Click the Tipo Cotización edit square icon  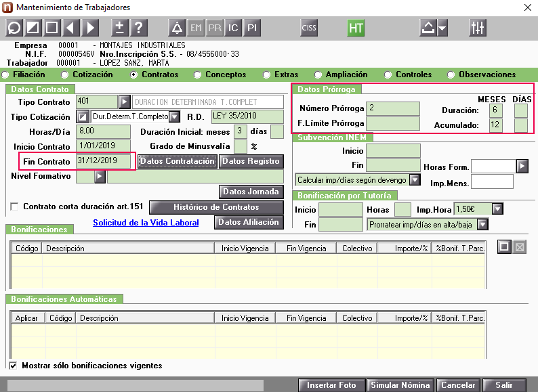tap(83, 117)
